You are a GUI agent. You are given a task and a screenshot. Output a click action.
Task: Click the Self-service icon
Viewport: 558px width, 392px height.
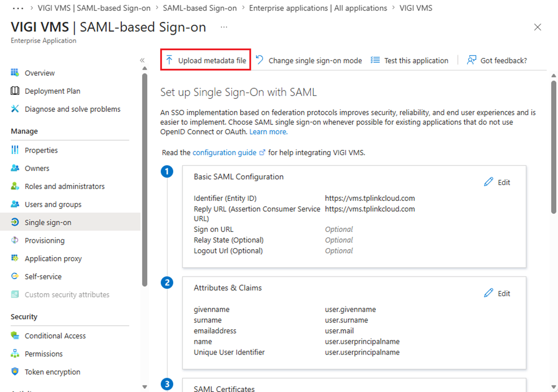click(x=15, y=276)
